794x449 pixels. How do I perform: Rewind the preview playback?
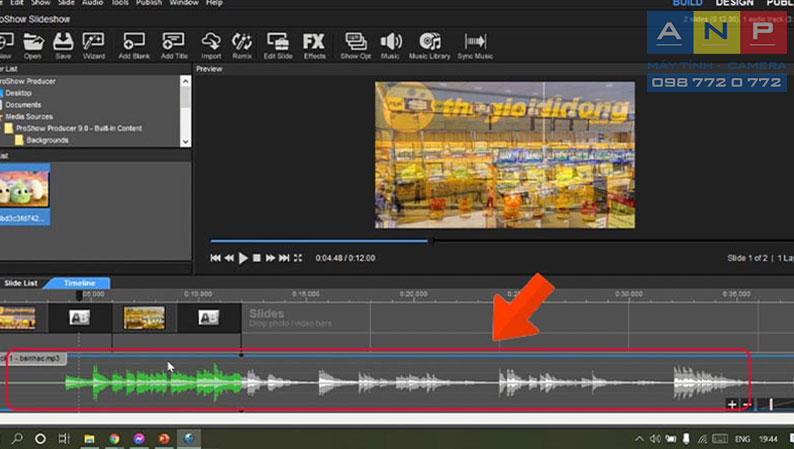[229, 258]
